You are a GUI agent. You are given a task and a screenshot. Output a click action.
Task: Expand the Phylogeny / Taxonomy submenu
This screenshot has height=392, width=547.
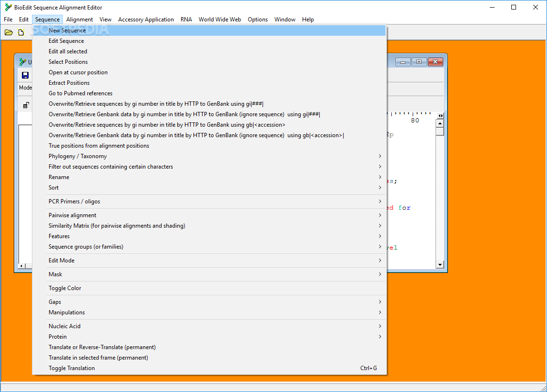[209, 156]
